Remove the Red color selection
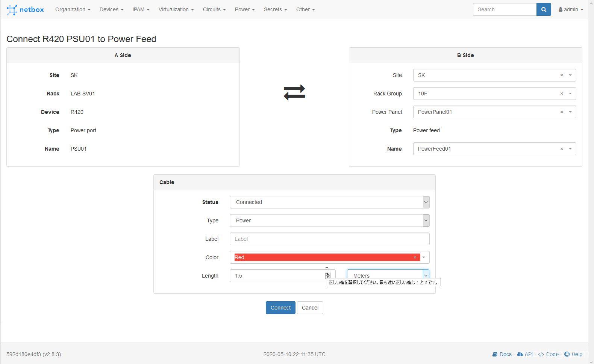This screenshot has width=594, height=364. [x=415, y=257]
